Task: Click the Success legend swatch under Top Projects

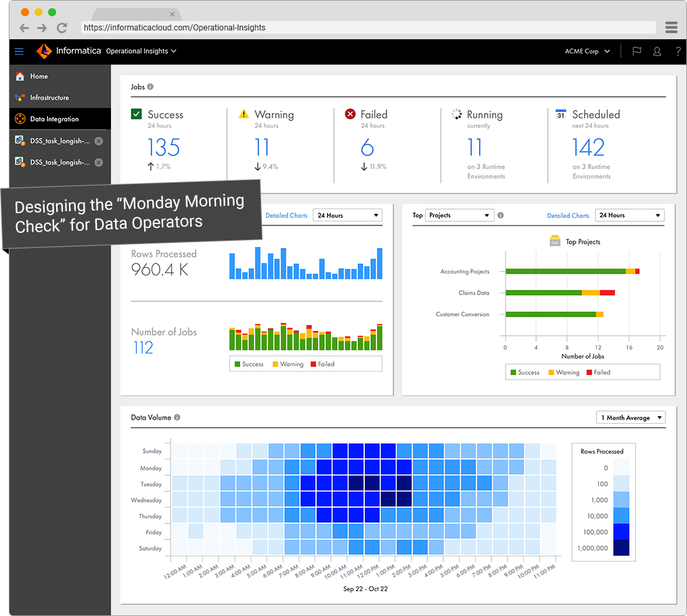Action: coord(513,372)
